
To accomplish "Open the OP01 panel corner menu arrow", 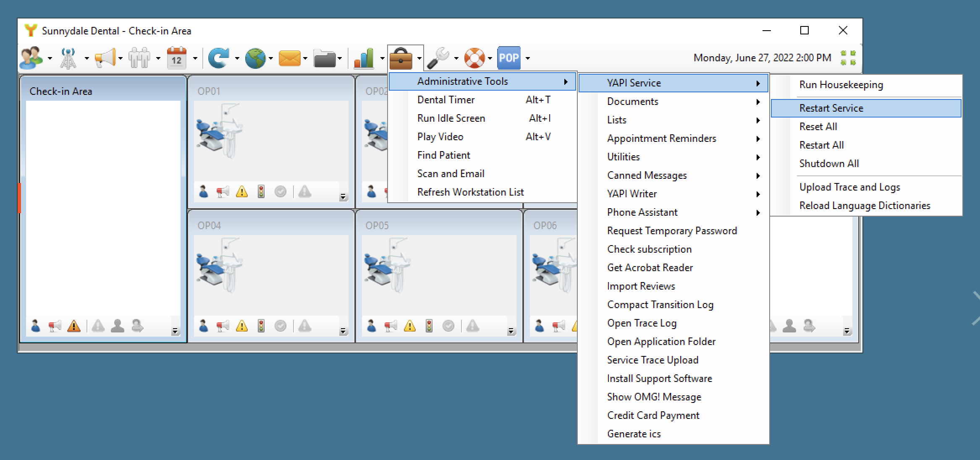I will coord(343,196).
